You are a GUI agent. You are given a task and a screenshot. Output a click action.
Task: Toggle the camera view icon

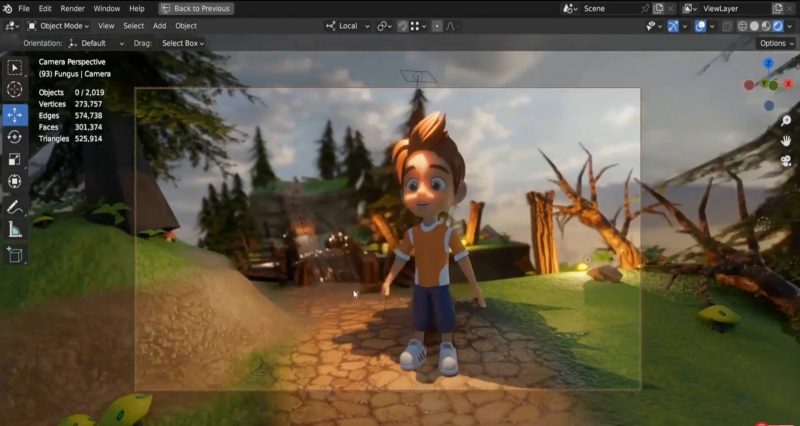[786, 161]
